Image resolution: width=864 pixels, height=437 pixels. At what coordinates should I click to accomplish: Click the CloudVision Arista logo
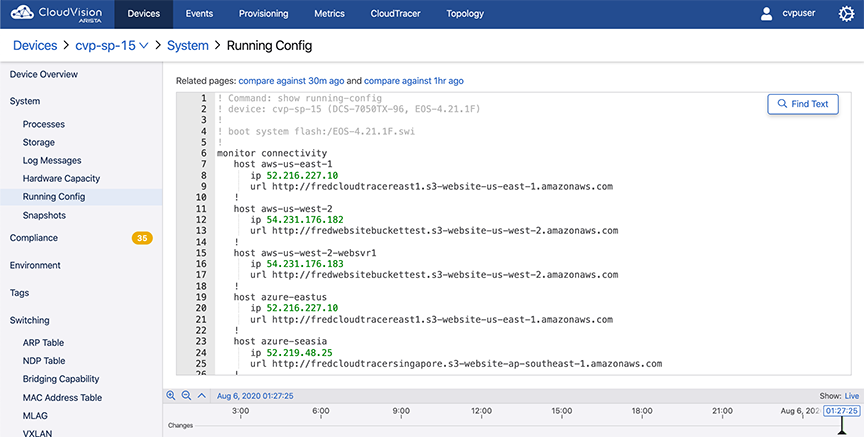(56, 14)
